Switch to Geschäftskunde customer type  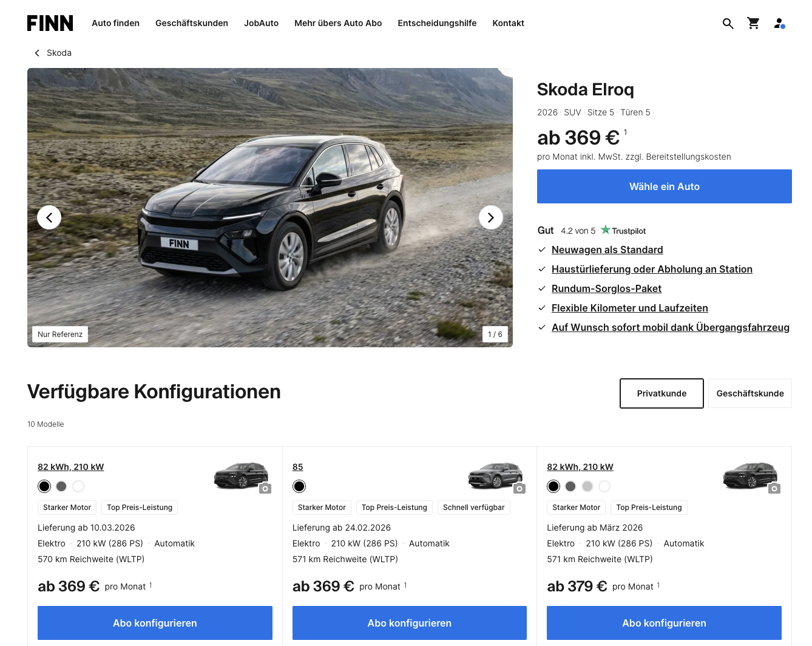[750, 393]
